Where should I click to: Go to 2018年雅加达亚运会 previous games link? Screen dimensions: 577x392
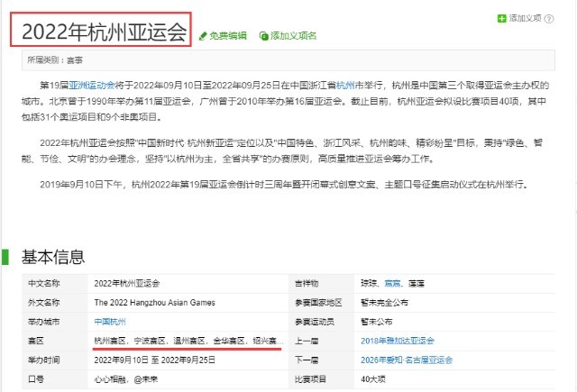[x=397, y=340]
